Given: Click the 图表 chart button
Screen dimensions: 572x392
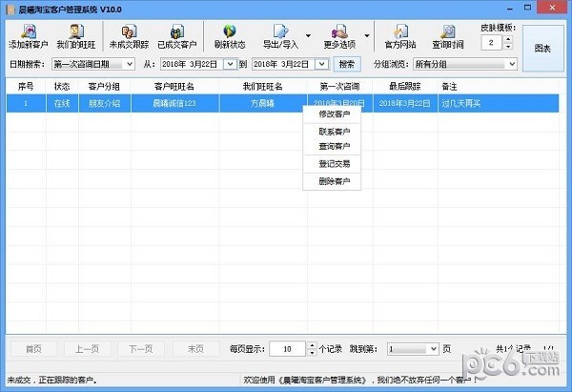Looking at the screenshot, I should [x=542, y=49].
